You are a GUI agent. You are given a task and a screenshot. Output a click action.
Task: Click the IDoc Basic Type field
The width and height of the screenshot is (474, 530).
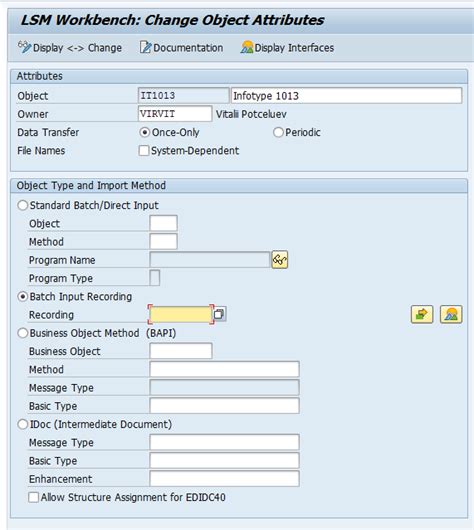[x=224, y=461]
